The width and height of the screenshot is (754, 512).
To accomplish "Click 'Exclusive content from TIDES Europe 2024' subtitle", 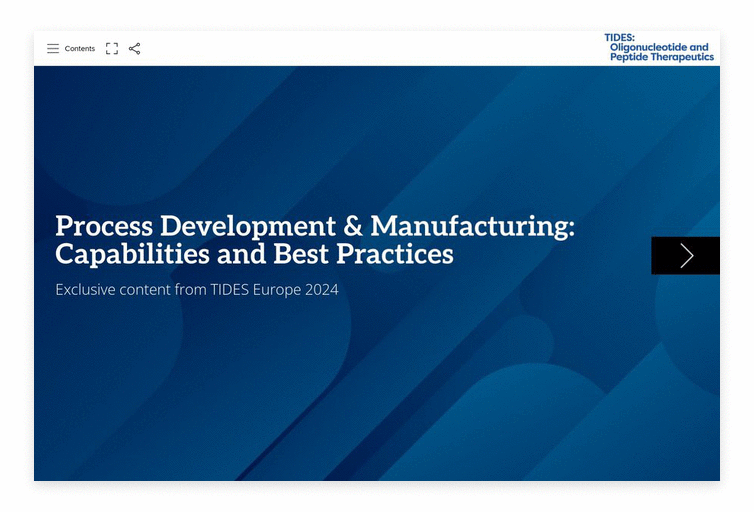I will click(x=196, y=290).
